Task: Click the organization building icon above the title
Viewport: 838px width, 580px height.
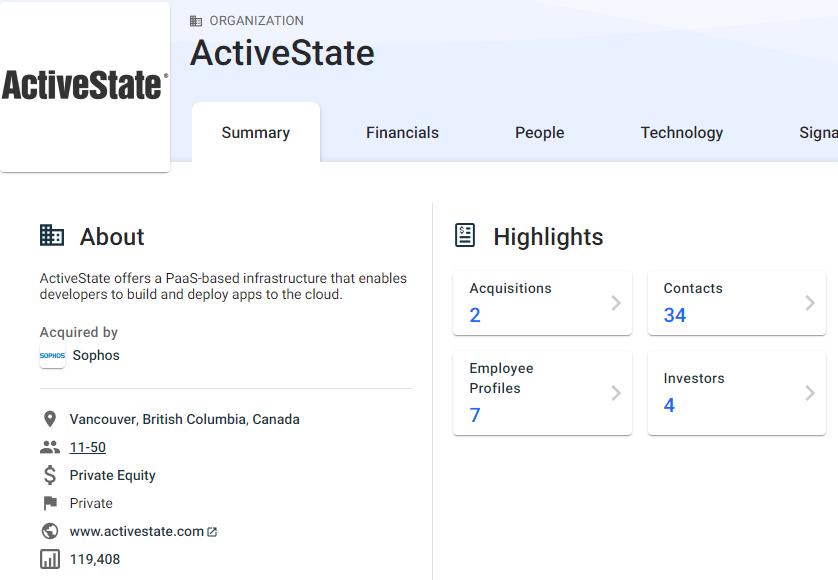Action: point(196,21)
